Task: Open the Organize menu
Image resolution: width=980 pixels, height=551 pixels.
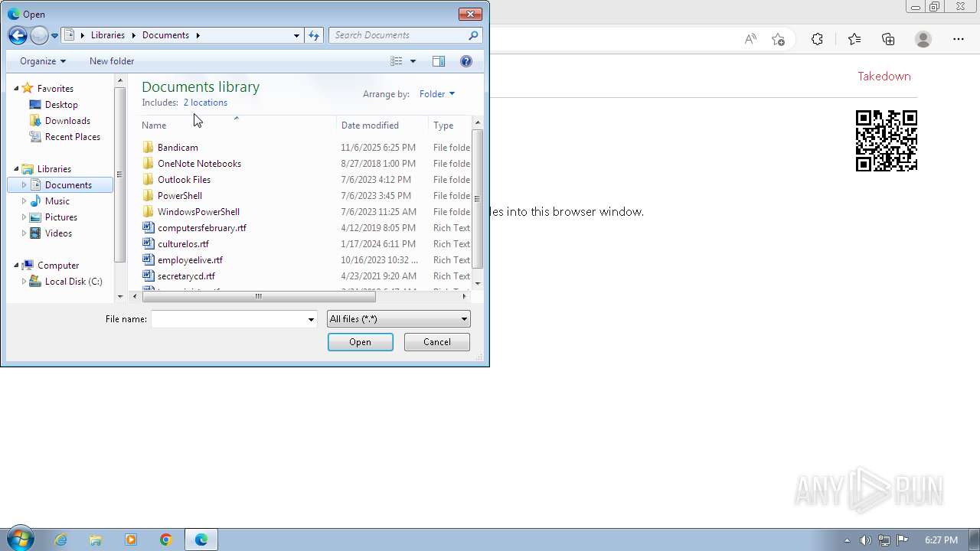Action: [x=43, y=61]
